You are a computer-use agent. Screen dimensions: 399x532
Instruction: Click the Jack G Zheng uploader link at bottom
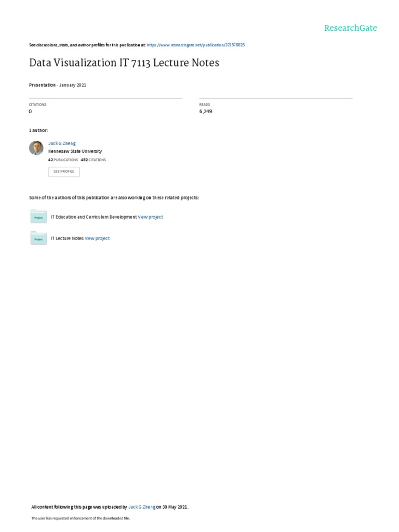point(142,507)
